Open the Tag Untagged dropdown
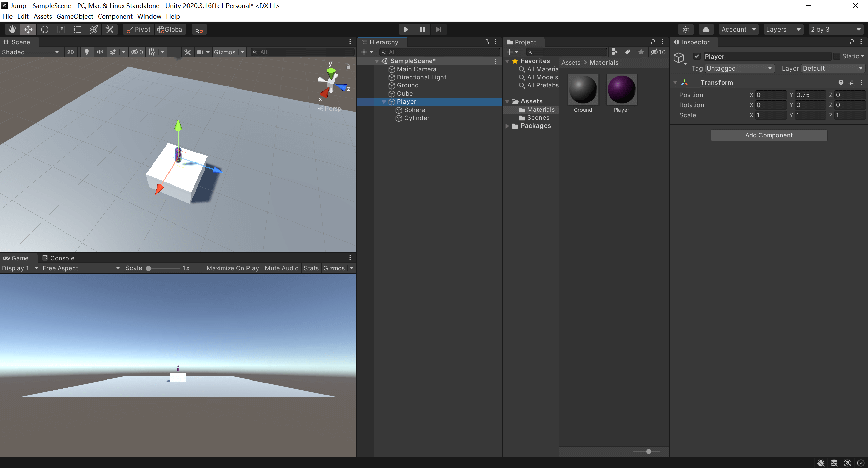868x468 pixels. click(739, 69)
